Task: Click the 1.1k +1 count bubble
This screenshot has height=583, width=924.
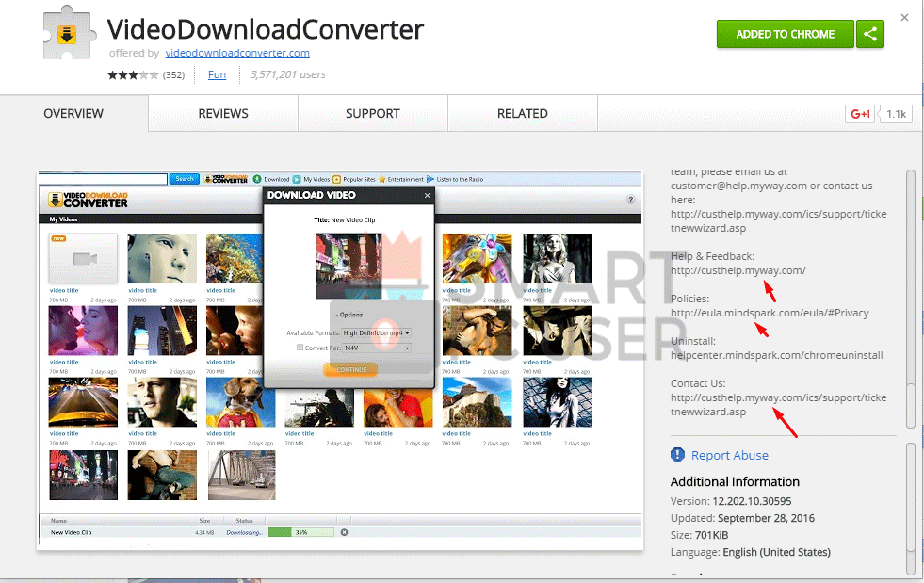Action: click(896, 114)
